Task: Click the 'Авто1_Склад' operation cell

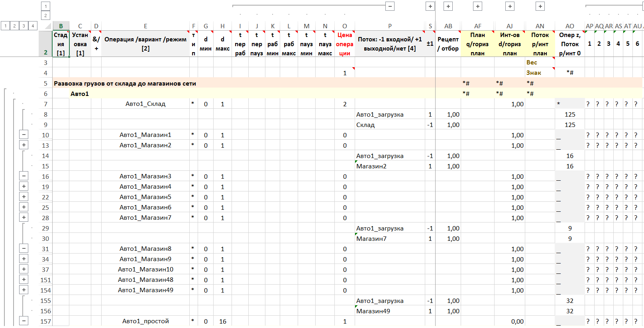Action: (x=145, y=104)
